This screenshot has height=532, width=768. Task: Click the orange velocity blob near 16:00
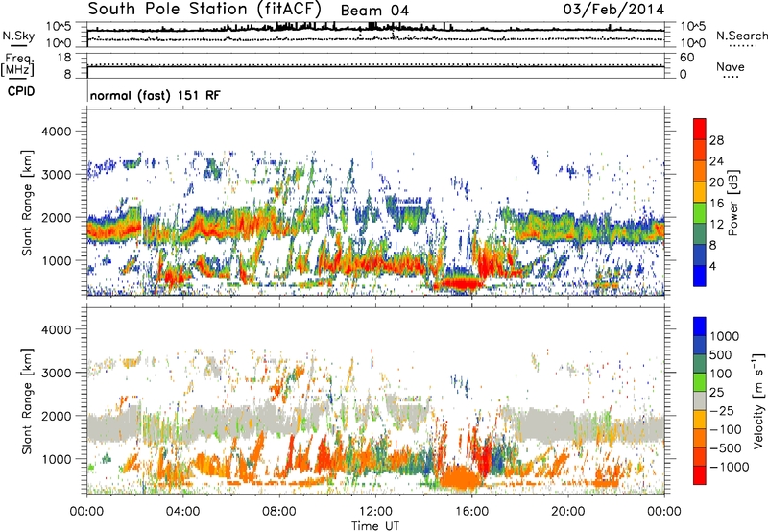click(x=461, y=477)
